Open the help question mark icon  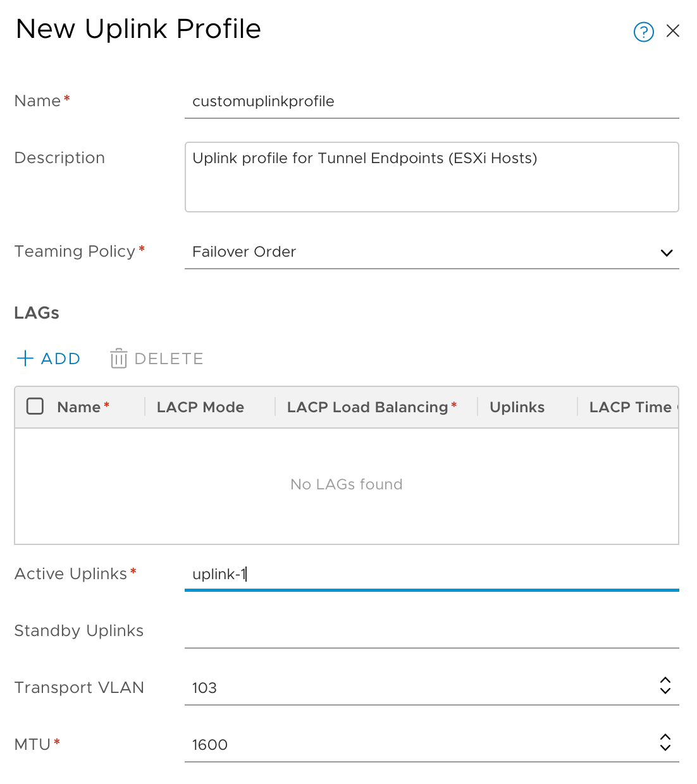click(x=643, y=32)
